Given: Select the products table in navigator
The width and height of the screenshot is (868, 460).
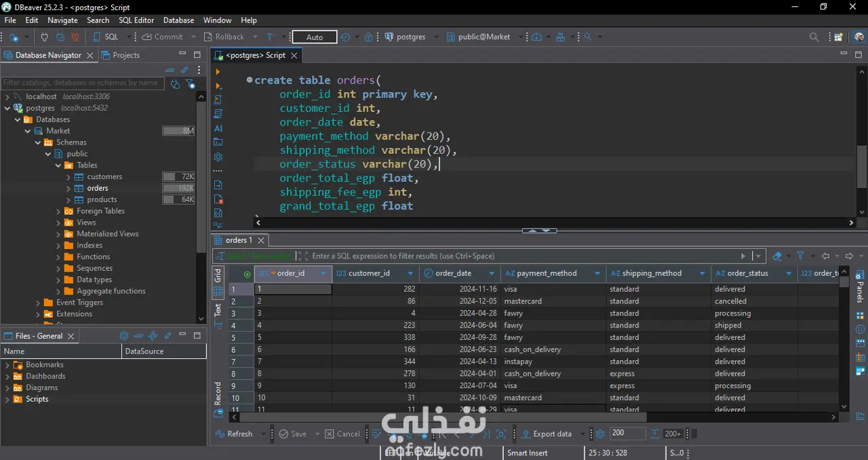Looking at the screenshot, I should click(x=102, y=199).
